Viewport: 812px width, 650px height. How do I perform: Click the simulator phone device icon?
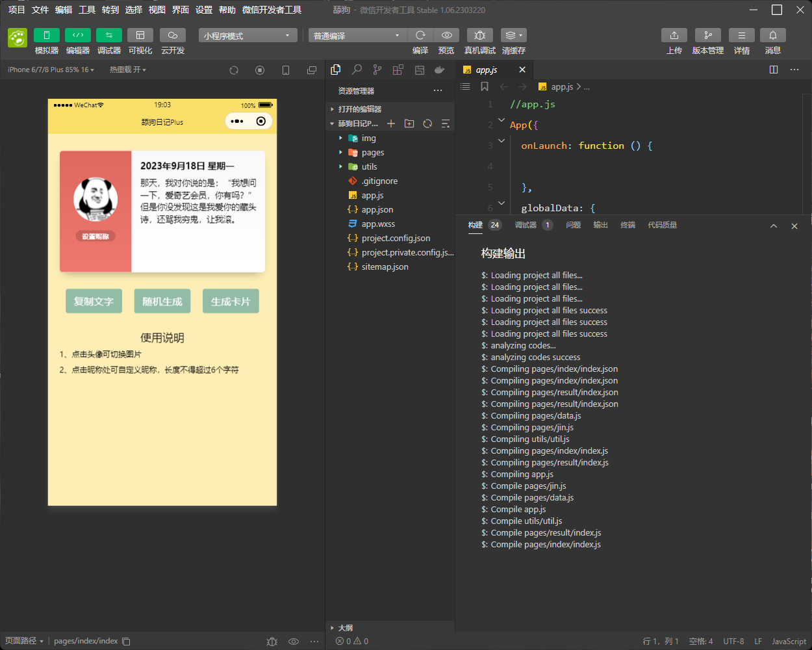click(x=286, y=70)
